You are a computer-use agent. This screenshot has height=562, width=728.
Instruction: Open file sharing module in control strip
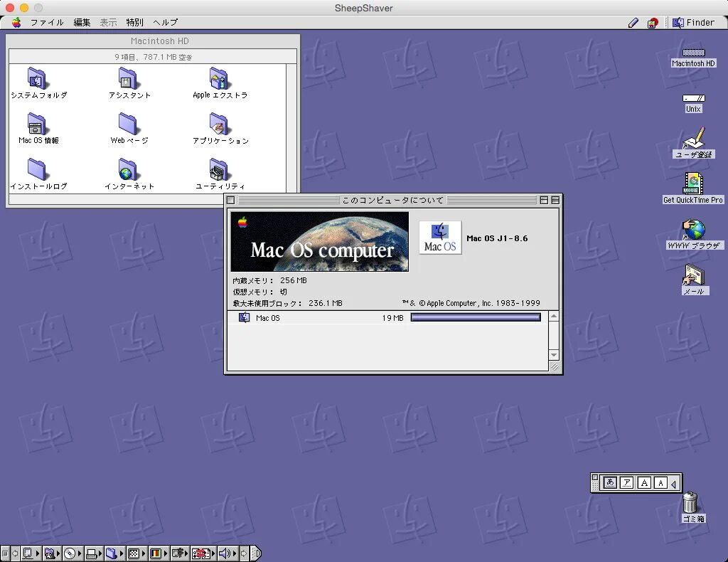pyautogui.click(x=52, y=553)
